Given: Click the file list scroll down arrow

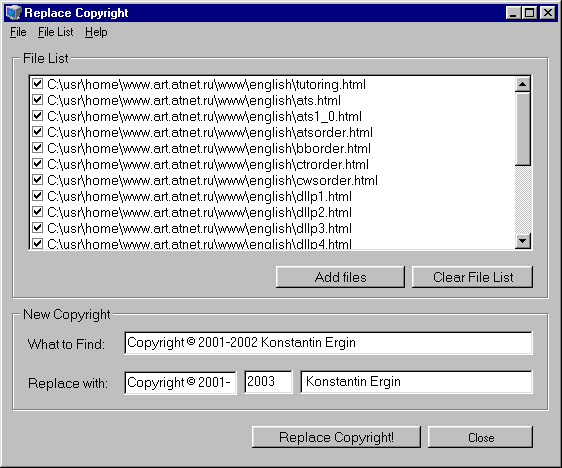Looking at the screenshot, I should (x=523, y=241).
